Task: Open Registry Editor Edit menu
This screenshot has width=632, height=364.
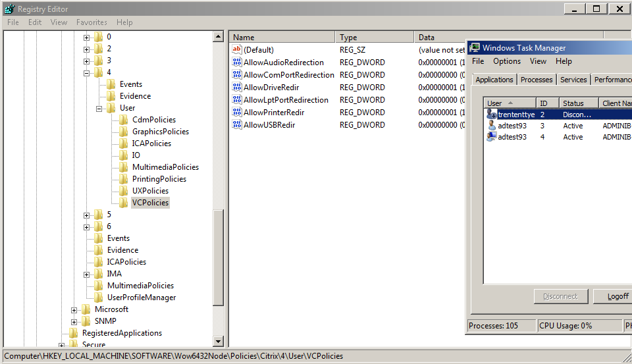Action: [35, 22]
